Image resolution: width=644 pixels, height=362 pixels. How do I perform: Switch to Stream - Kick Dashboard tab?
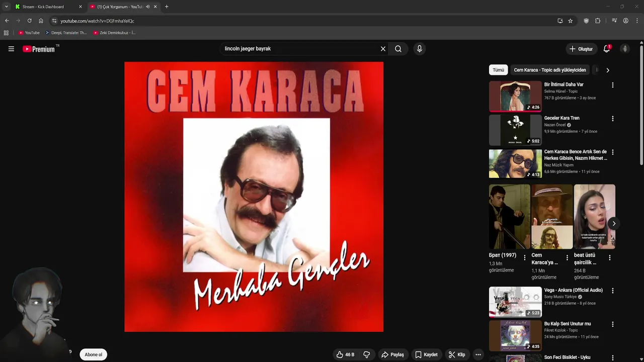pyautogui.click(x=48, y=7)
